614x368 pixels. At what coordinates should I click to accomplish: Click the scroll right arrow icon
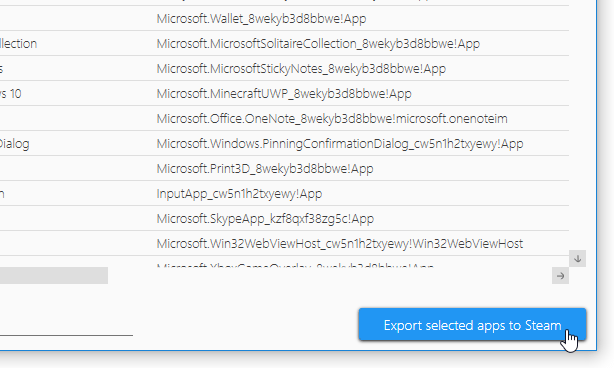560,276
